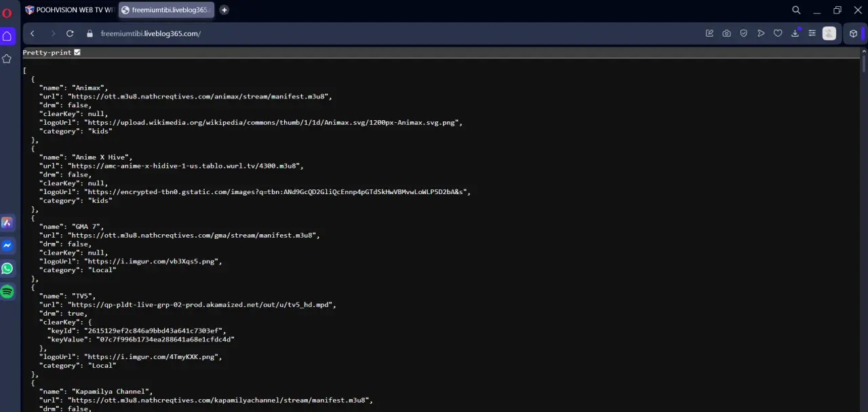Click the kapamilyachannel manifest.m3u8 URL
The width and height of the screenshot is (868, 412).
[x=220, y=400]
